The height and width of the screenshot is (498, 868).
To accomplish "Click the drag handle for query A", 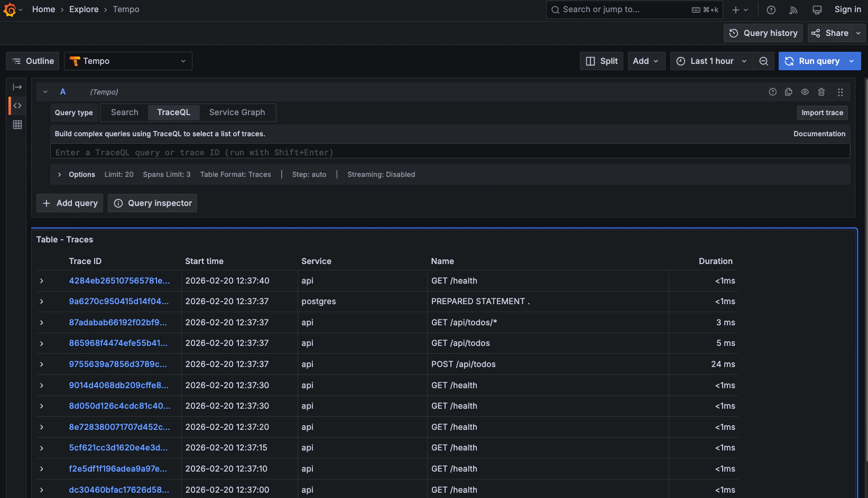I will tap(841, 92).
